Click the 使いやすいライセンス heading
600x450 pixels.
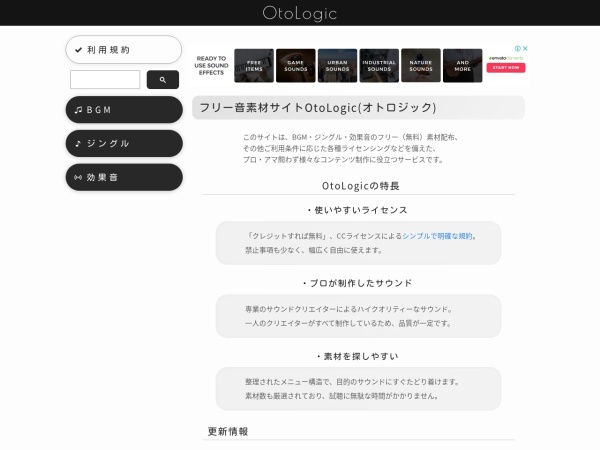tap(357, 210)
